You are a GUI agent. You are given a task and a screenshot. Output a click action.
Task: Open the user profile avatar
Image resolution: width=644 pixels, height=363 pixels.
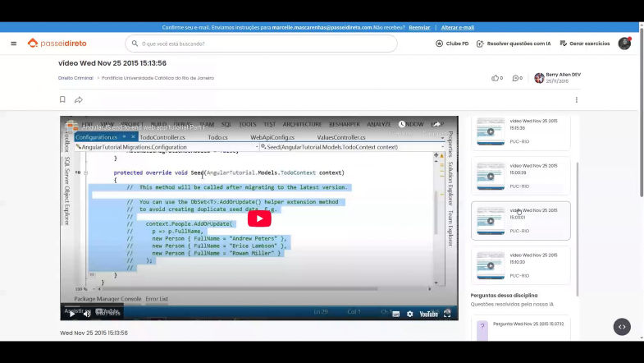pyautogui.click(x=624, y=44)
